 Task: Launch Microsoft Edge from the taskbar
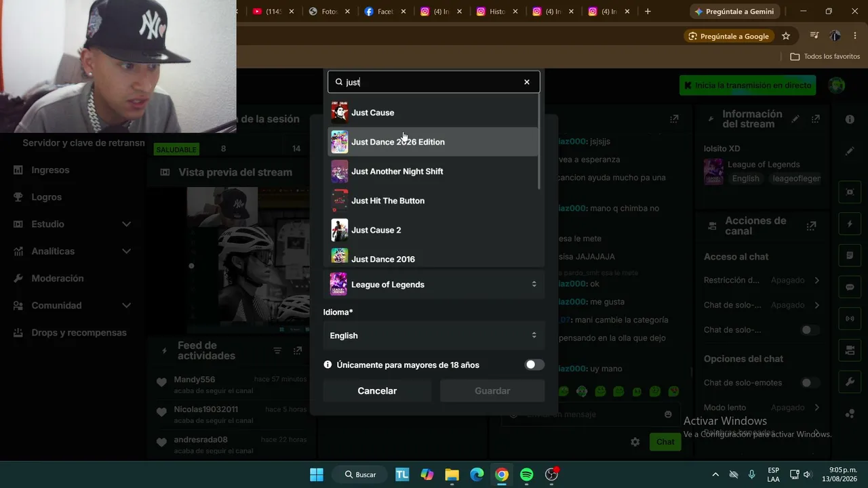(x=477, y=474)
